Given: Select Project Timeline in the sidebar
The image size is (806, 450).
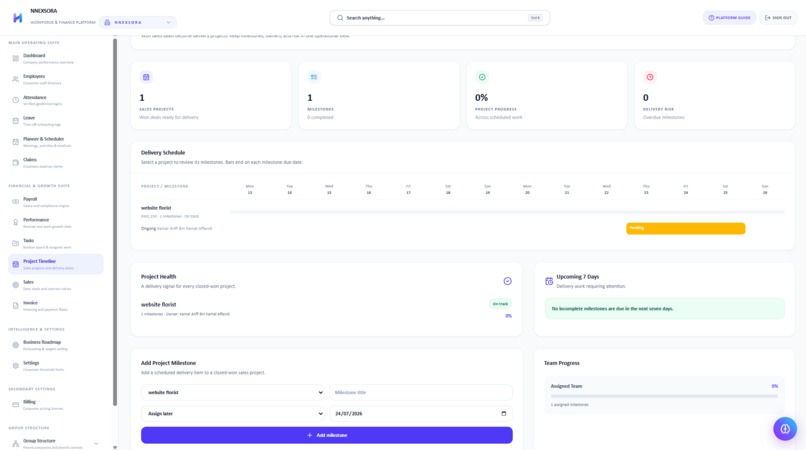Looking at the screenshot, I should (x=56, y=264).
